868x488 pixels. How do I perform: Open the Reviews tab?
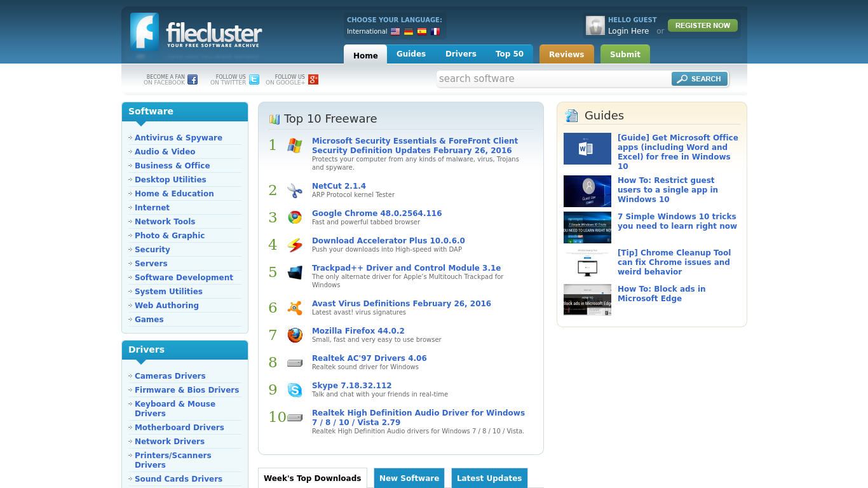(x=567, y=54)
